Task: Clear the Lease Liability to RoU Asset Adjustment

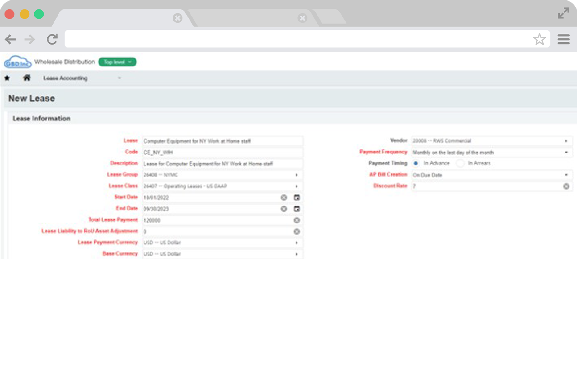Action: (297, 231)
